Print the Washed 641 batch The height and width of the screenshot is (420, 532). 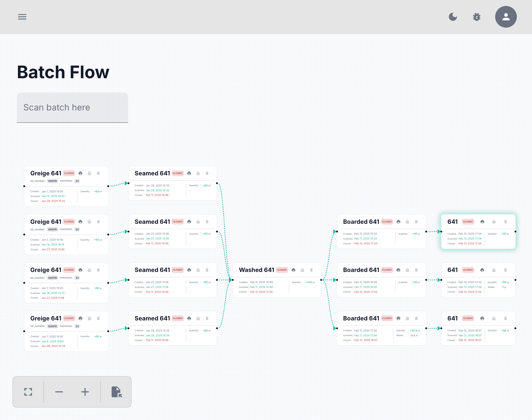pyautogui.click(x=293, y=270)
